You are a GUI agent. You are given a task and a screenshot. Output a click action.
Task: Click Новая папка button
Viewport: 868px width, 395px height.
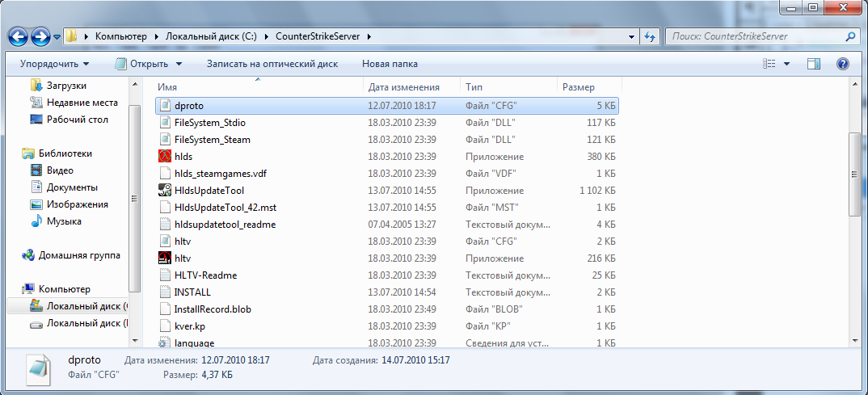390,64
